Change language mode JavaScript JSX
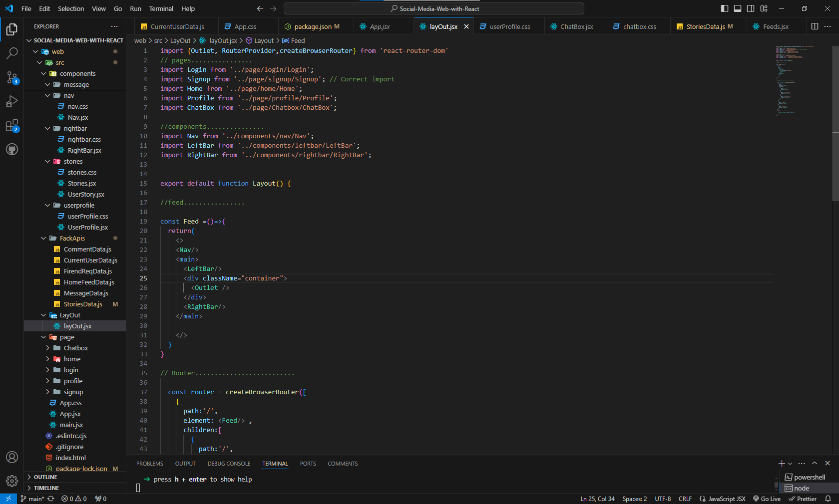Viewport: 839px width, 504px height. click(722, 499)
